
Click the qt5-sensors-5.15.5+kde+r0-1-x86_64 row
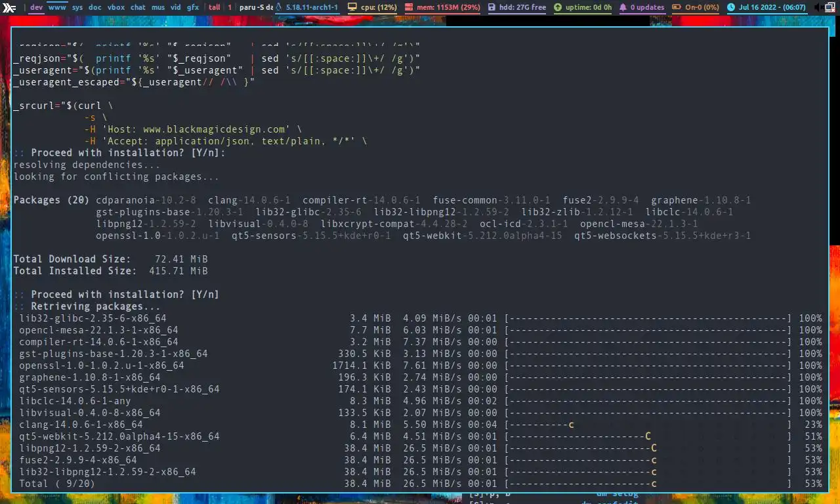point(420,389)
